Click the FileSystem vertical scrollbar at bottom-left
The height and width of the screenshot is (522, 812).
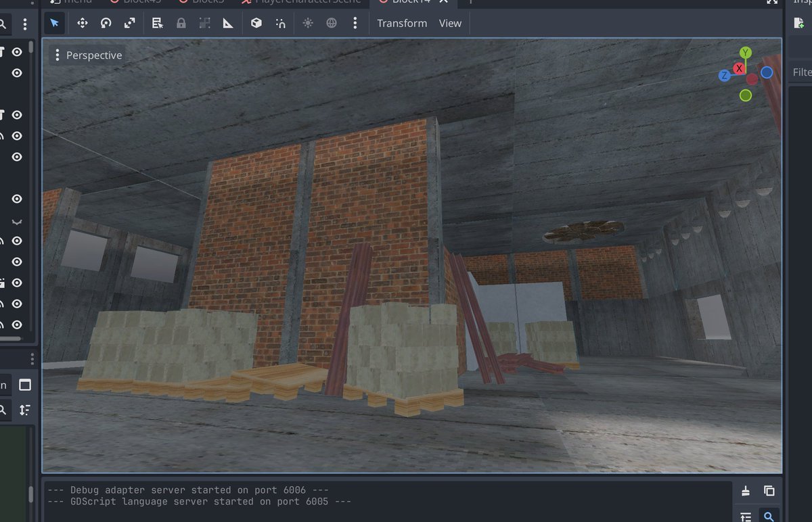coord(31,495)
